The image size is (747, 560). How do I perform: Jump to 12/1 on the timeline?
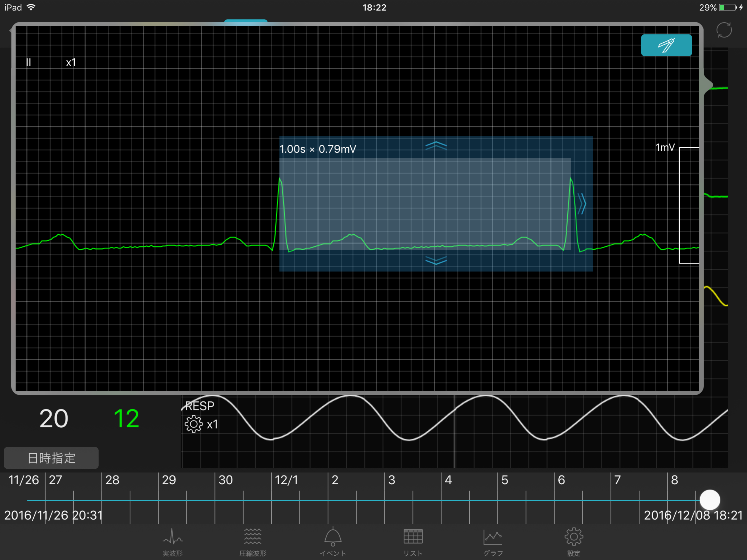tap(286, 480)
